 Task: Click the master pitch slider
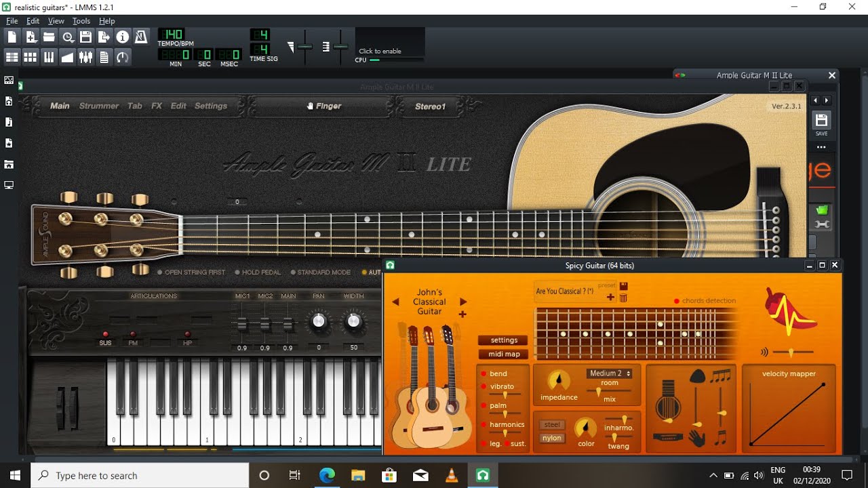click(x=340, y=47)
